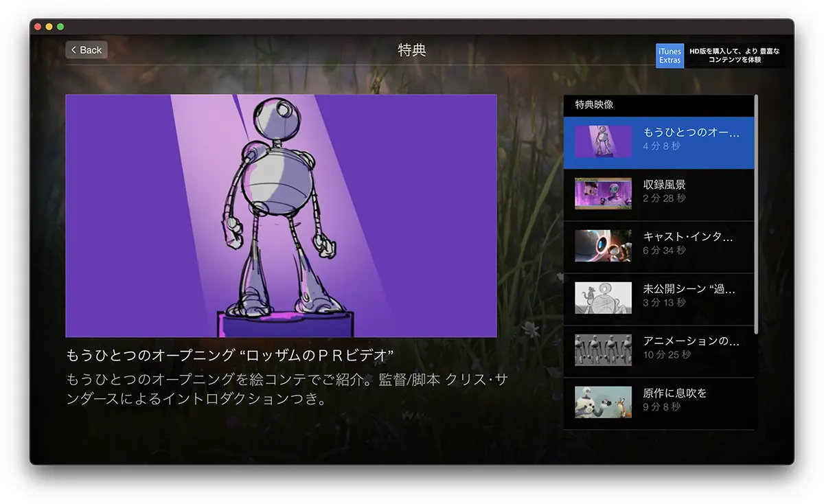Open the 原作に息吹を thumbnail image

(603, 402)
